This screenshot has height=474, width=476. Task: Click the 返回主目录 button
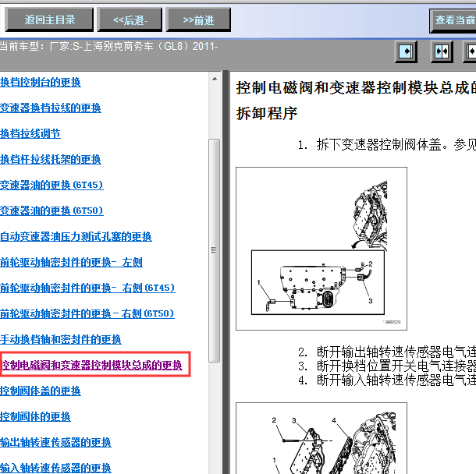(50, 19)
